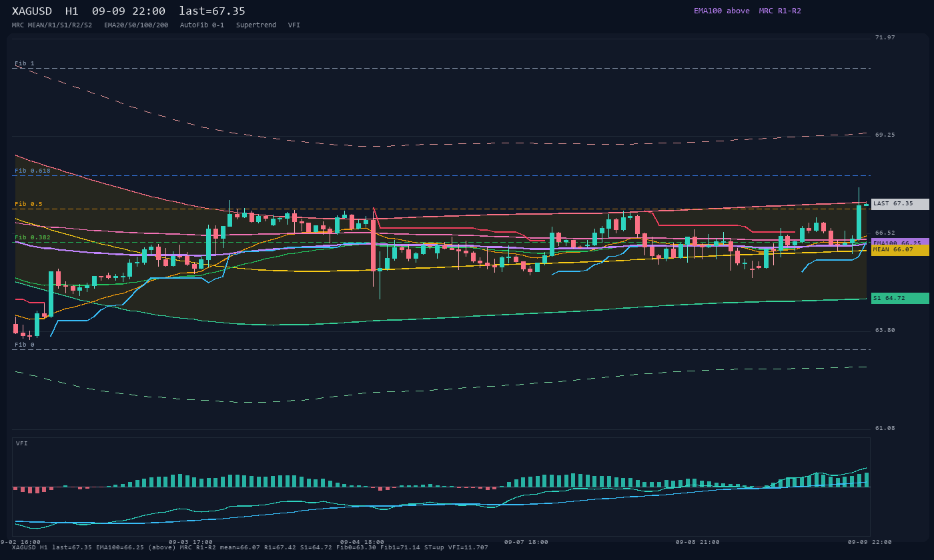Select the 09-04 18:00 time label
934x560 pixels.
click(x=362, y=543)
